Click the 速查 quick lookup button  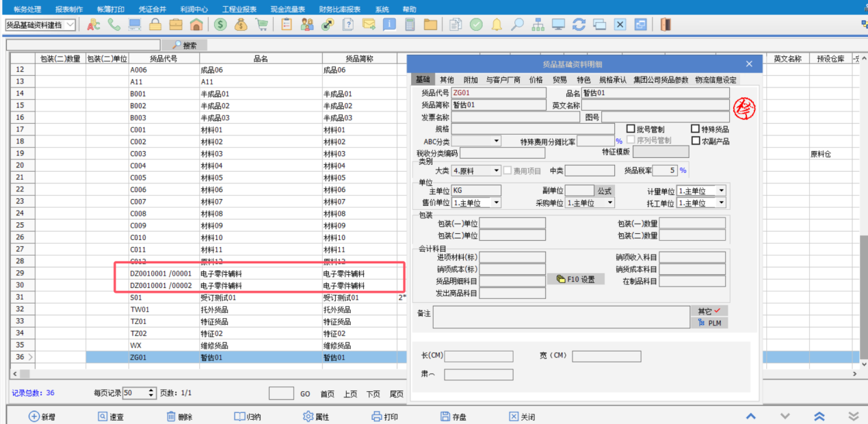click(x=111, y=417)
